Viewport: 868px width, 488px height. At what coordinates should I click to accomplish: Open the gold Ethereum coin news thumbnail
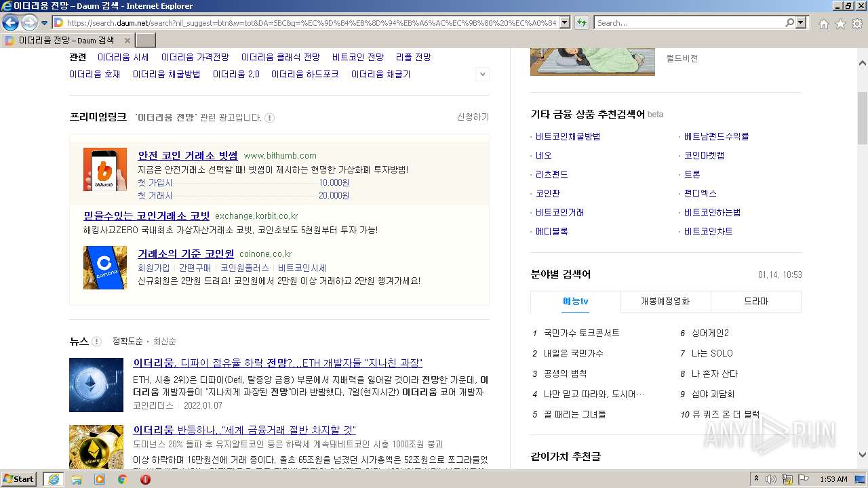96,447
